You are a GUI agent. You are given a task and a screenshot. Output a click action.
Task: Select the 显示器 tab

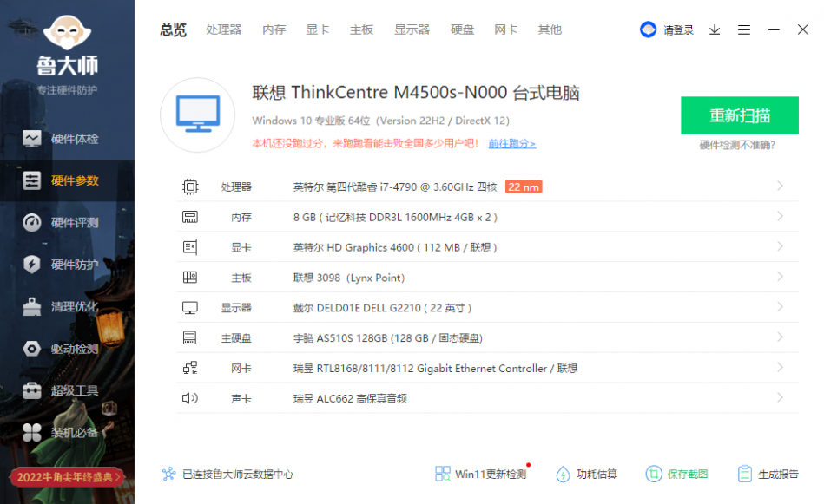coord(412,29)
